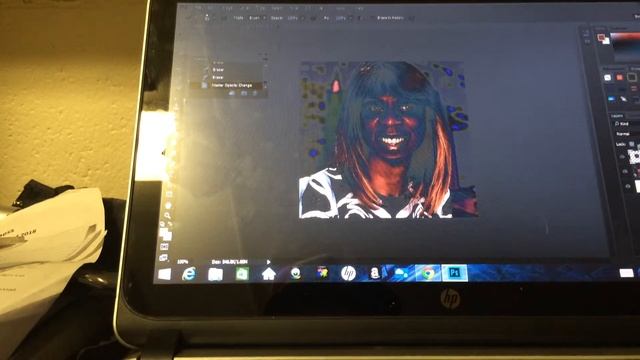Open the Mode dropdown set to Brush
The height and width of the screenshot is (360, 640).
257,18
